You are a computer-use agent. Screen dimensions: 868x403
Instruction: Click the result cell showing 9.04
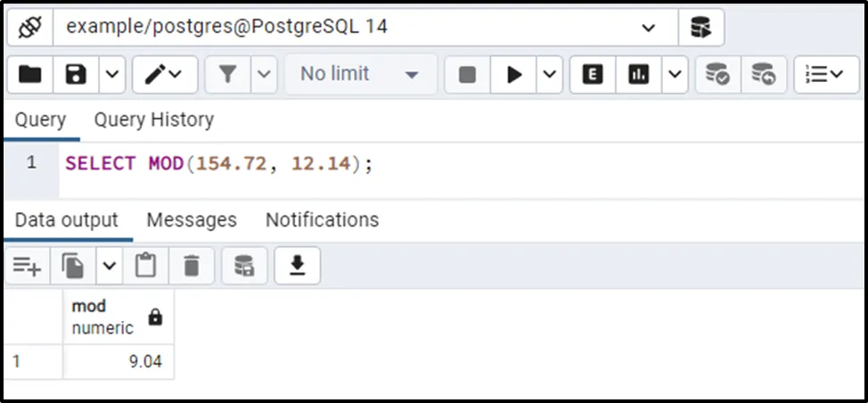119,362
